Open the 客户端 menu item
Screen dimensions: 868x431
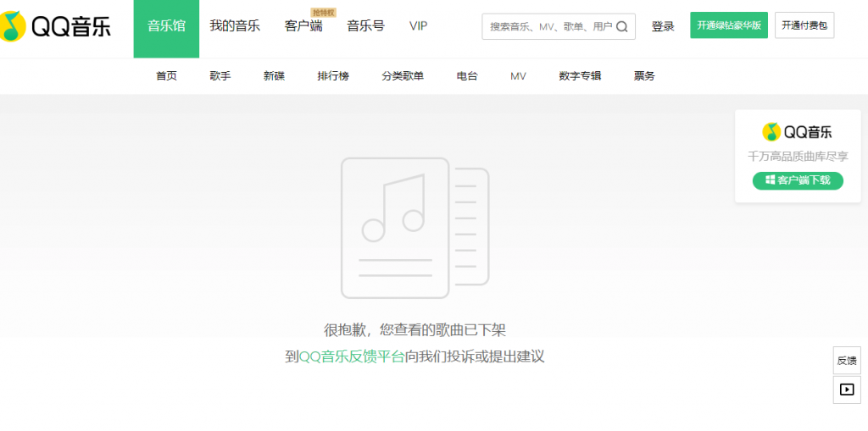[x=303, y=26]
